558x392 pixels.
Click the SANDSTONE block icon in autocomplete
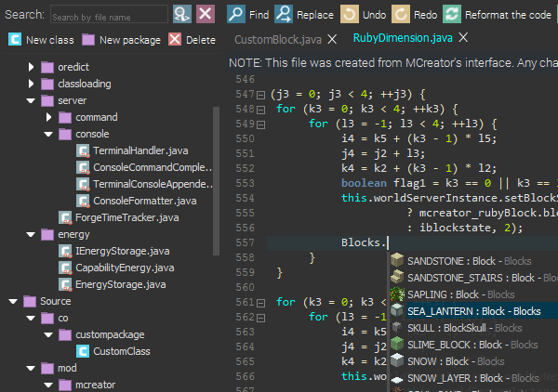point(397,260)
